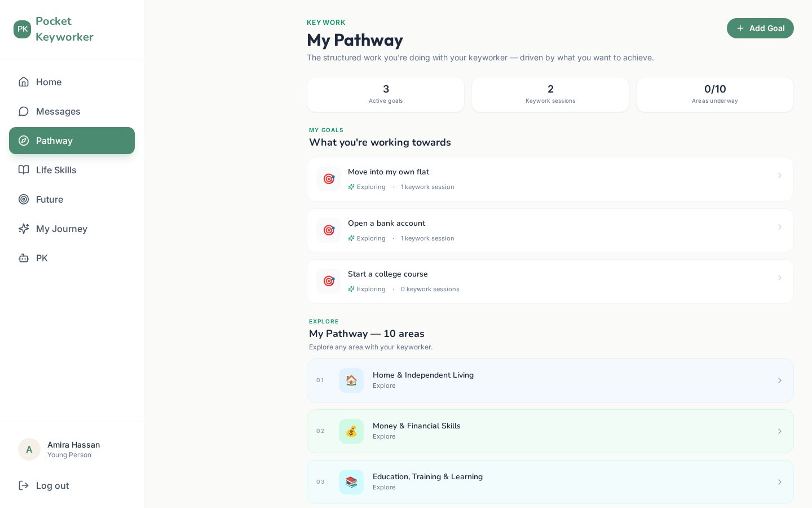
Task: Click the house icon for Home & Independent Living
Action: (x=351, y=380)
